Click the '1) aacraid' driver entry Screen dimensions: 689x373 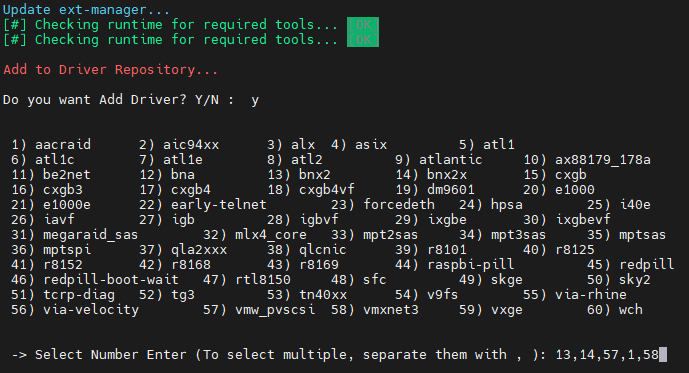[x=51, y=145]
